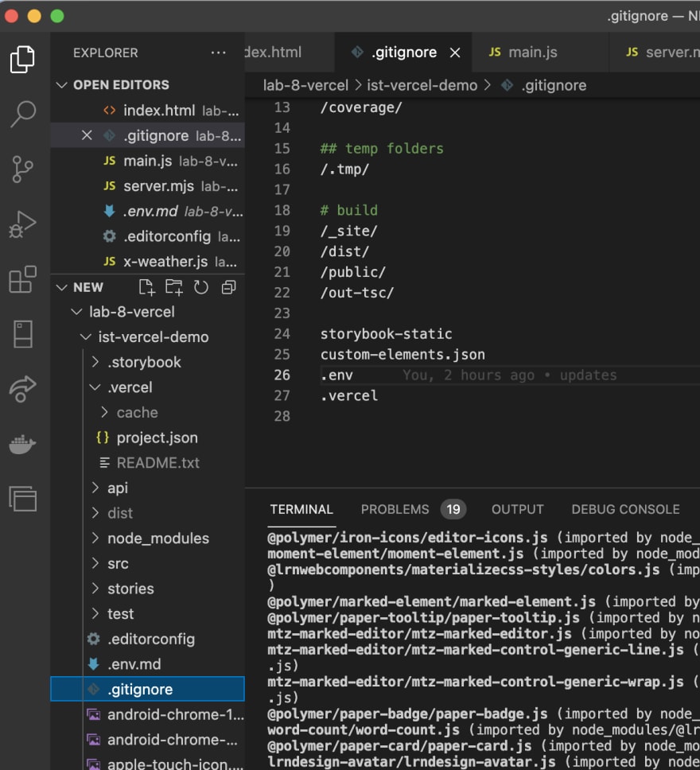Open x-weather.js from Open Editors
This screenshot has width=700, height=770.
pyautogui.click(x=147, y=261)
